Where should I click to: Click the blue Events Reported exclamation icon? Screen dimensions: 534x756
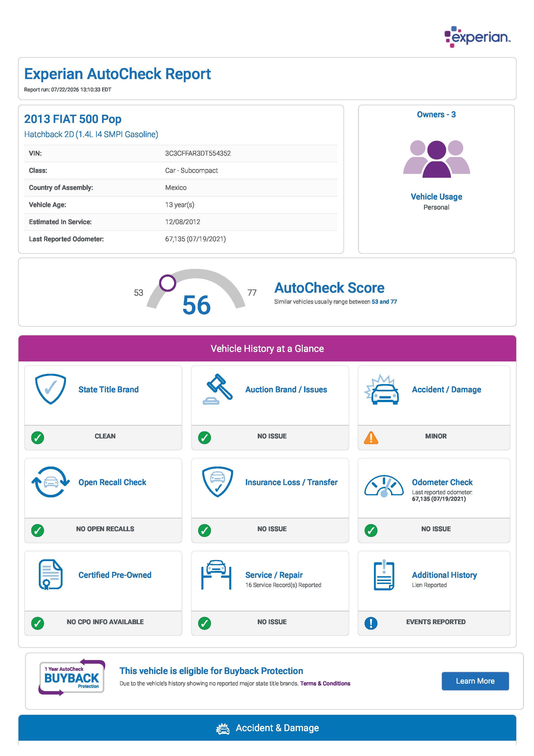371,623
